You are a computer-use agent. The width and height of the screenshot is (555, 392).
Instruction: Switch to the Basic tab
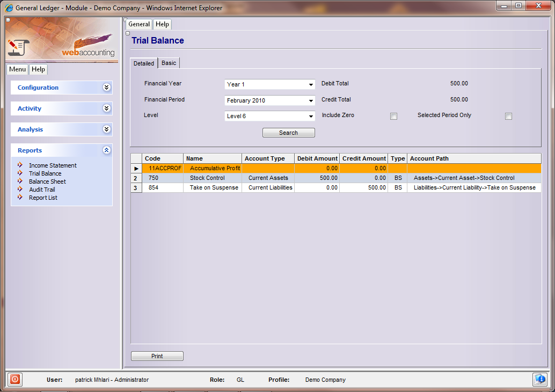169,63
